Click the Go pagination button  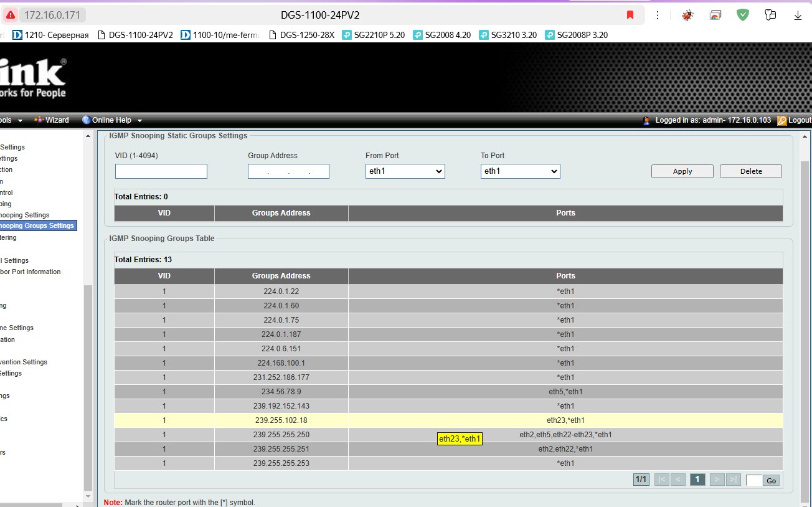pos(771,480)
